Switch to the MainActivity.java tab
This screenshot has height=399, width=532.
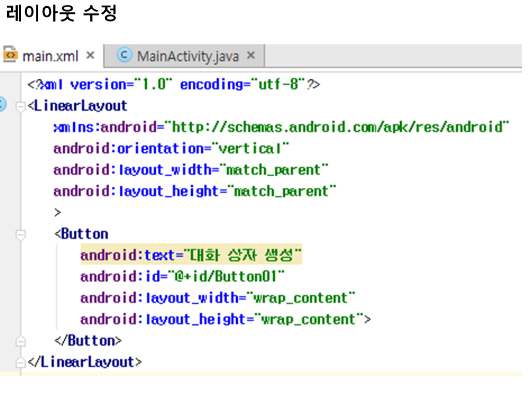[187, 56]
